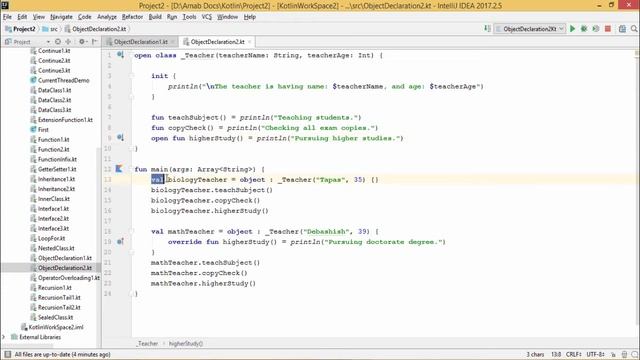The image size is (640, 360).
Task: Click the src breadcrumb in navigation bar
Action: tap(50, 29)
